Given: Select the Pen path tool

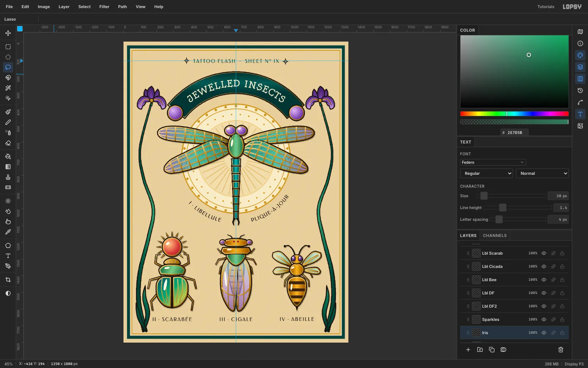Looking at the screenshot, I should point(8,266).
